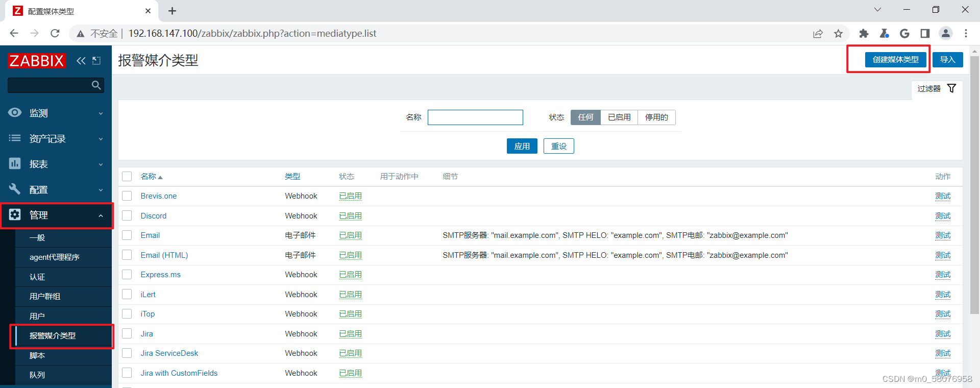Open the 用户群组 submenu item
This screenshot has height=388, width=980.
45,296
